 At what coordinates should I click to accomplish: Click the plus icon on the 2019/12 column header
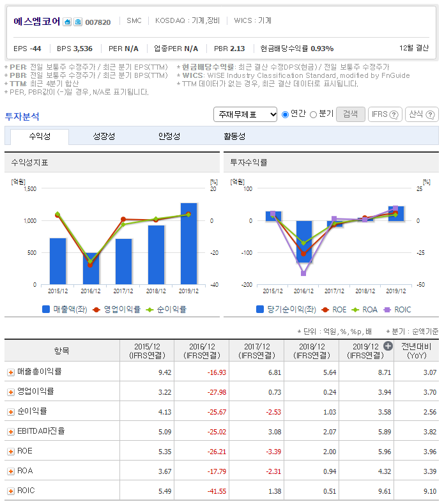click(388, 346)
